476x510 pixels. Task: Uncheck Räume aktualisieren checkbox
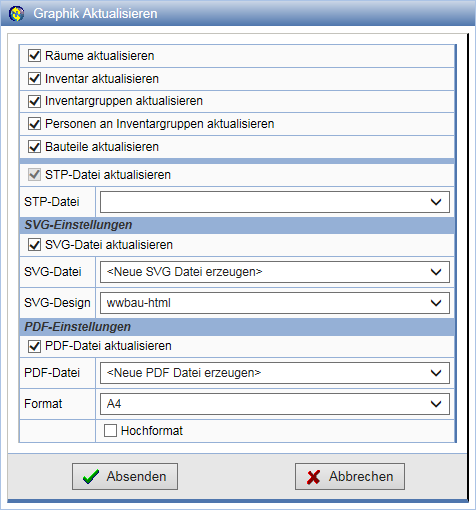34,56
